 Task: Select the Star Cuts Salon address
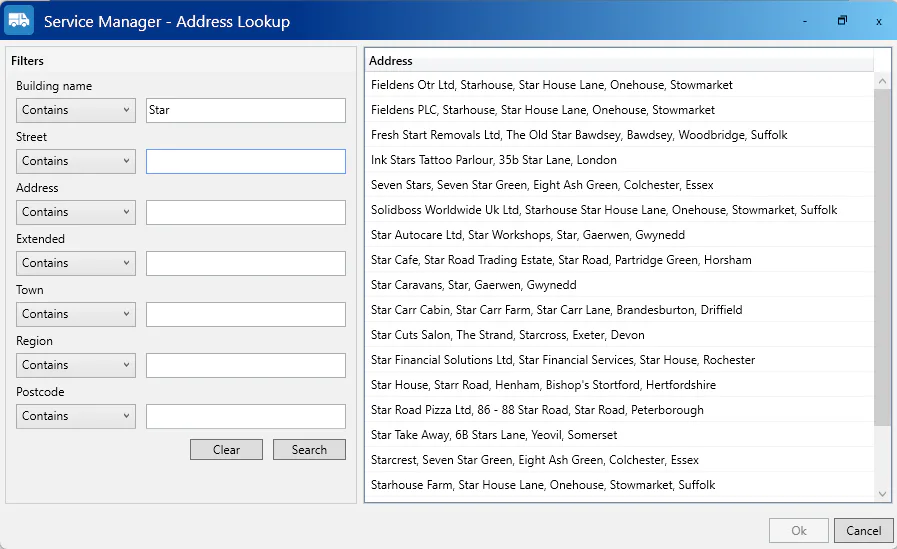pyautogui.click(x=620, y=335)
